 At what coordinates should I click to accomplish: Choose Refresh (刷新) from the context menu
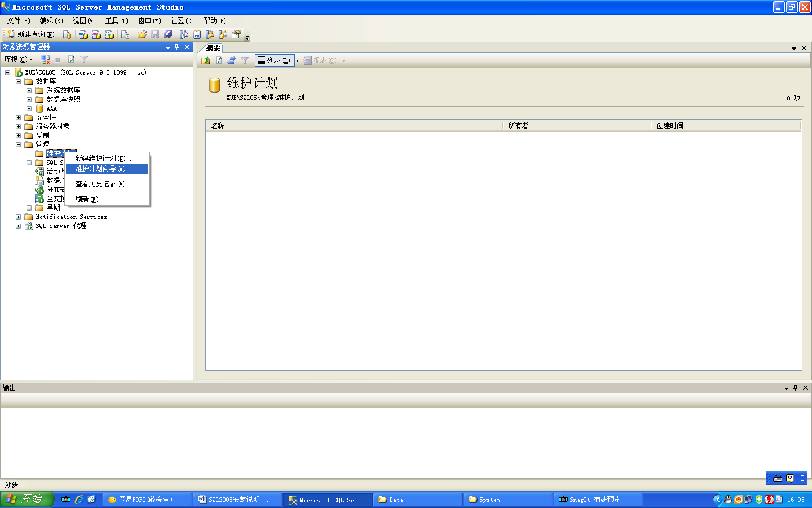tap(107, 199)
